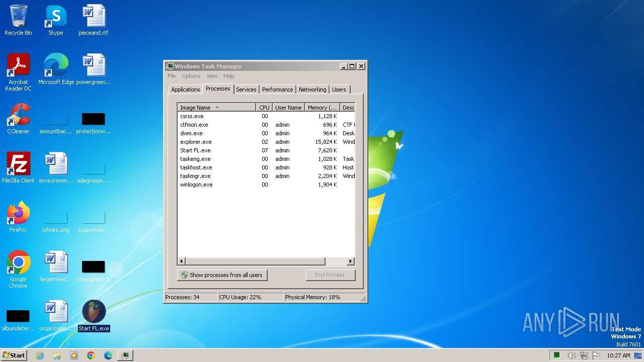Open Google Chrome desktop shortcut
Image resolution: width=644 pixels, height=362 pixels.
coord(18,269)
